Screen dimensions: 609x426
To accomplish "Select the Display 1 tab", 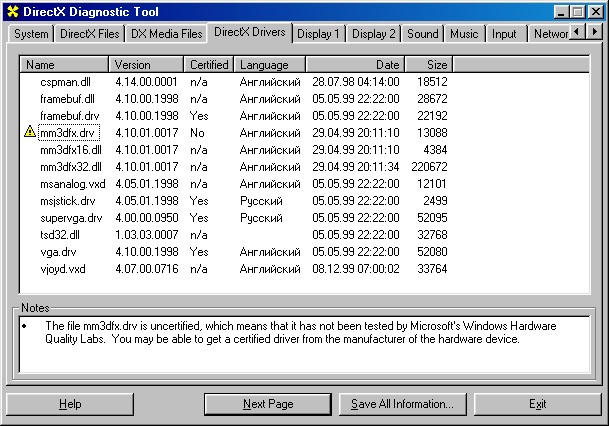I will (x=320, y=34).
